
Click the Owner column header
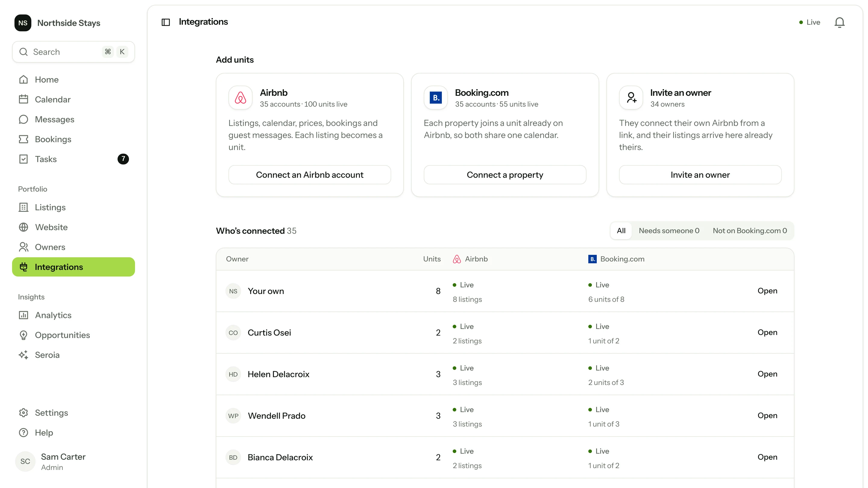coord(237,259)
